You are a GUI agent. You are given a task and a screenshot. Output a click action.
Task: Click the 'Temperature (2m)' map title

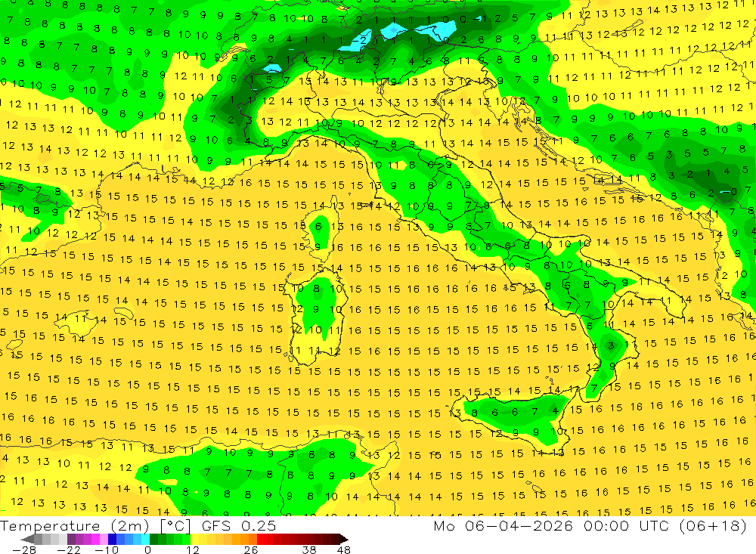click(x=75, y=526)
